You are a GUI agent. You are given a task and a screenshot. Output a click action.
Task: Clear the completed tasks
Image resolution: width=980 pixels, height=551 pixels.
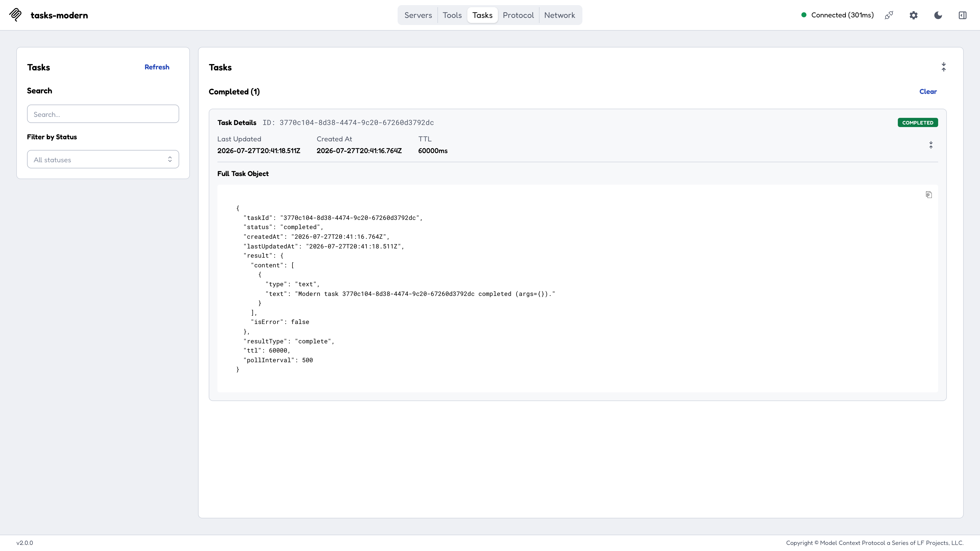(928, 92)
